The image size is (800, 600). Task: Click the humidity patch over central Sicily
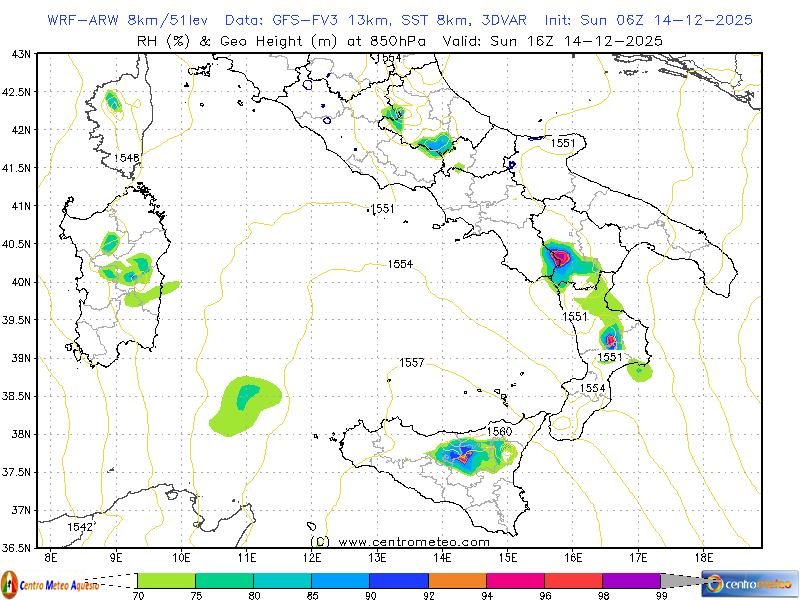(x=466, y=455)
